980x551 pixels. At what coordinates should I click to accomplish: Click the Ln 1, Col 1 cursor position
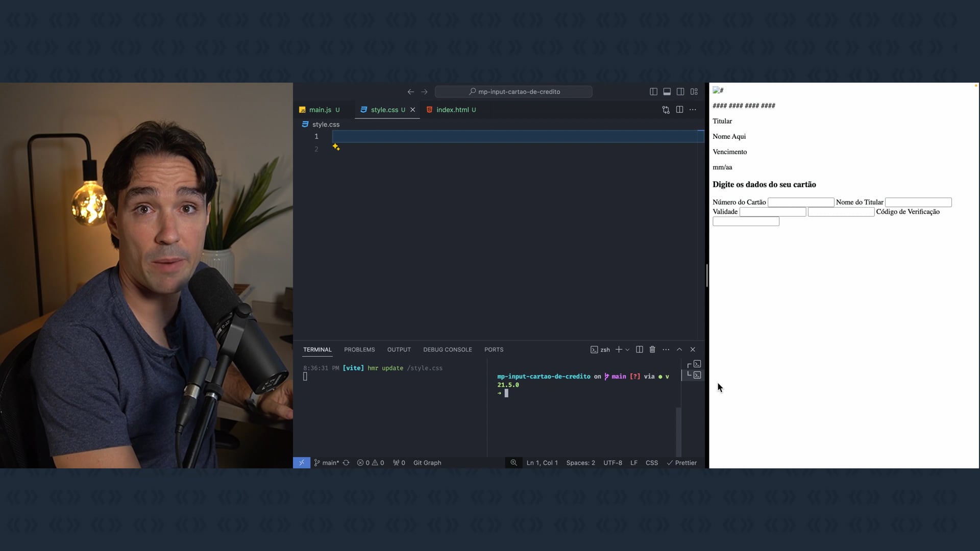(x=542, y=463)
